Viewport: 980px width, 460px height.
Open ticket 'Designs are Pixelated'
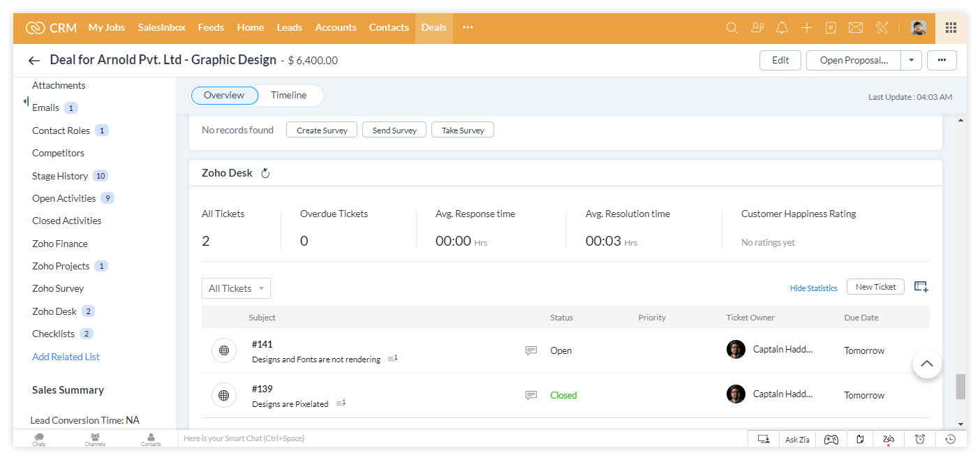290,404
